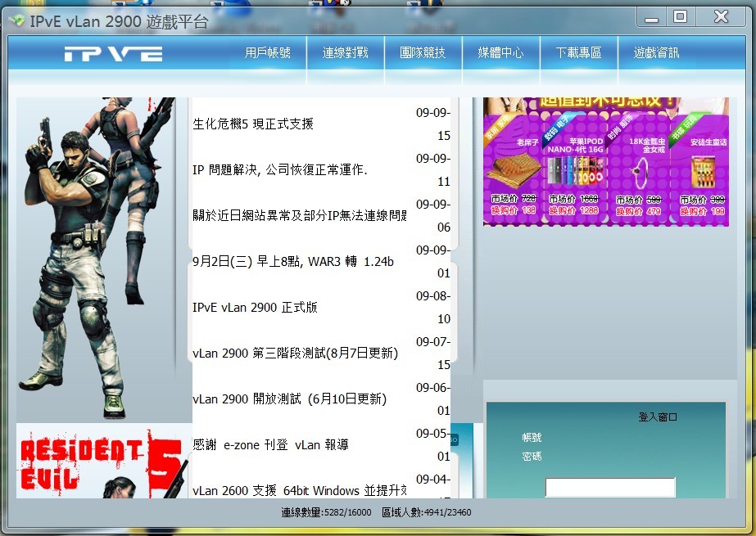Click the Resident Evil 5 character artwork

pos(97,258)
